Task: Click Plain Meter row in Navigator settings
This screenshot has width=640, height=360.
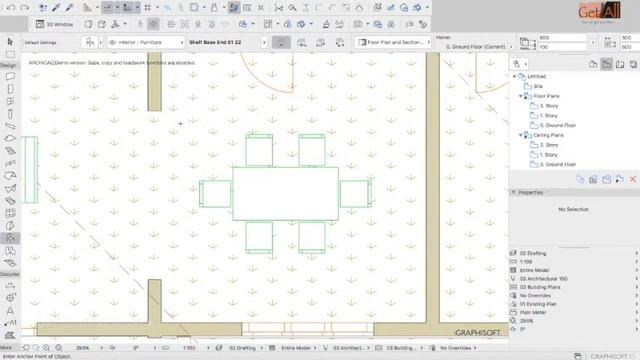Action: [x=573, y=312]
